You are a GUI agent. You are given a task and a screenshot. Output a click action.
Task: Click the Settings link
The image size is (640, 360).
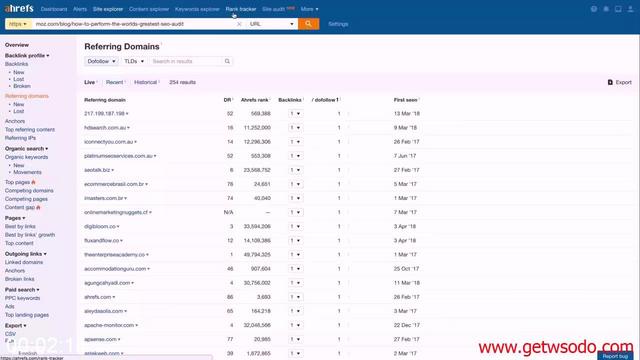338,24
